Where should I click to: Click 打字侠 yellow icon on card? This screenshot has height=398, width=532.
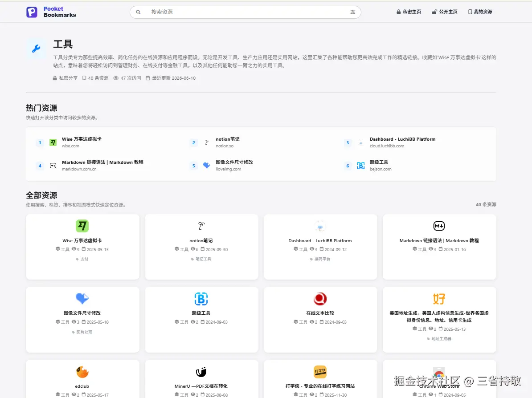[x=320, y=372]
